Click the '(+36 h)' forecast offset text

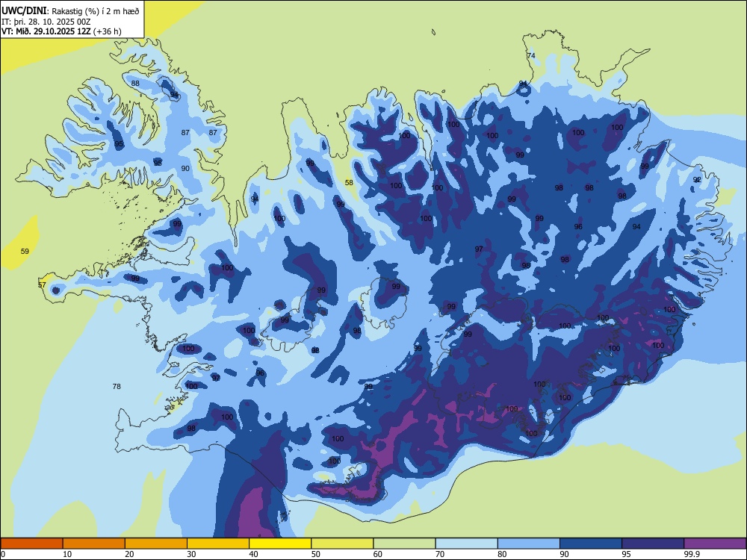108,31
